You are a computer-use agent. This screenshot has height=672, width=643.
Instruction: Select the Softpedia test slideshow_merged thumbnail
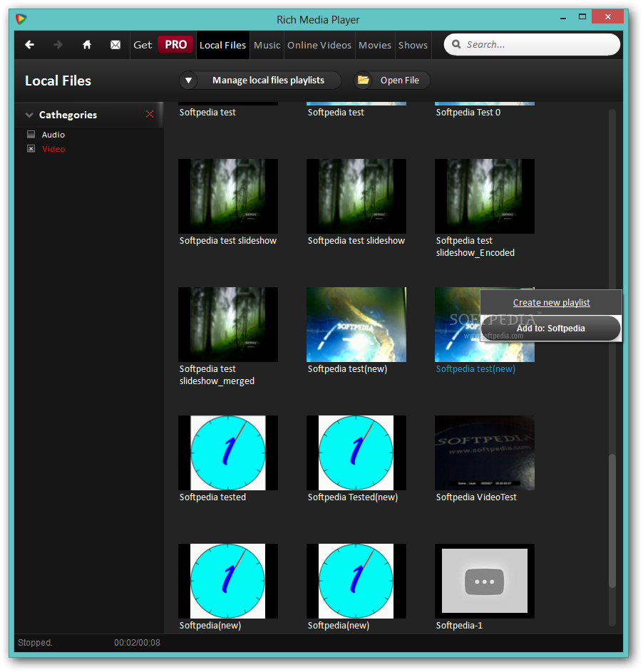228,324
